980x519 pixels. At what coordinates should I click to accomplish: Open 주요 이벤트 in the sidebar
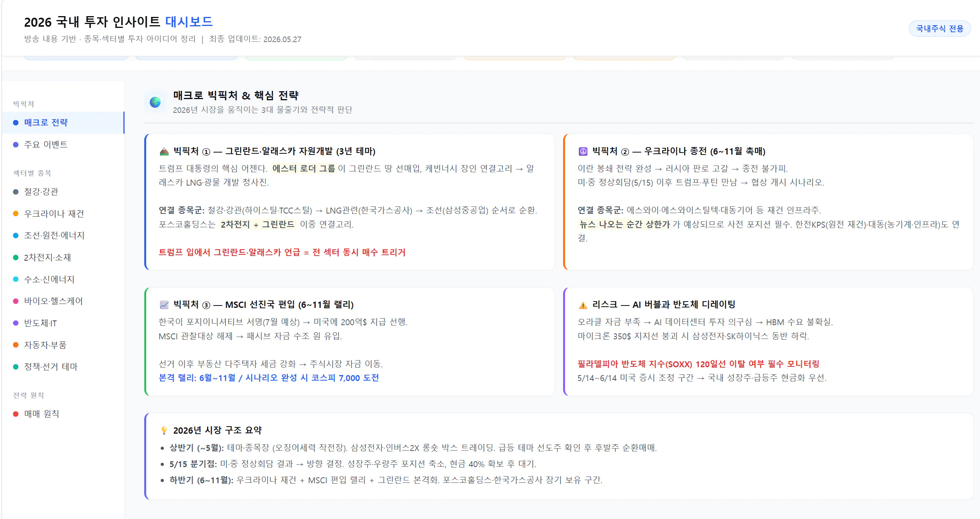[x=63, y=145]
